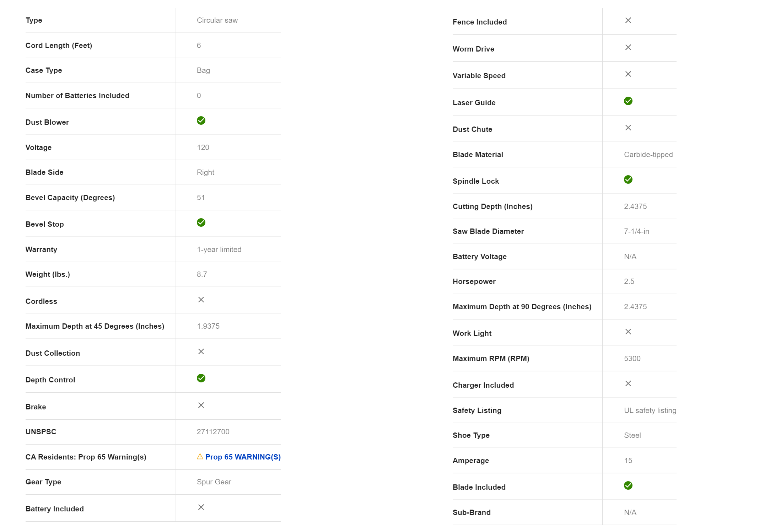Click the UL safety listing value text

[x=650, y=410]
